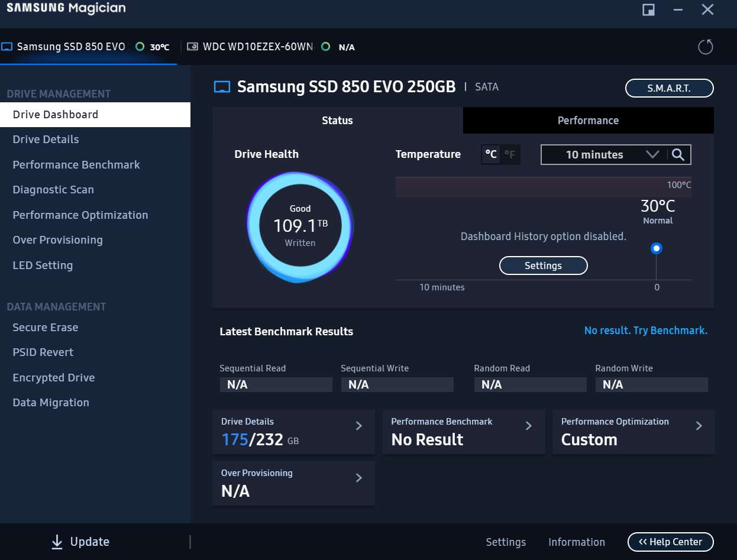Switch temperature unit to Celsius
Viewport: 737px width, 560px height.
pyautogui.click(x=491, y=155)
